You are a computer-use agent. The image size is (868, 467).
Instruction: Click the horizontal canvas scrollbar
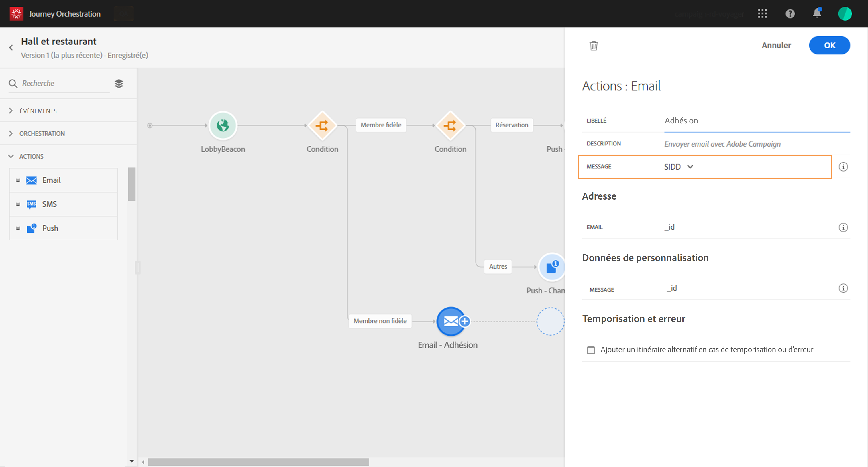tap(258, 462)
